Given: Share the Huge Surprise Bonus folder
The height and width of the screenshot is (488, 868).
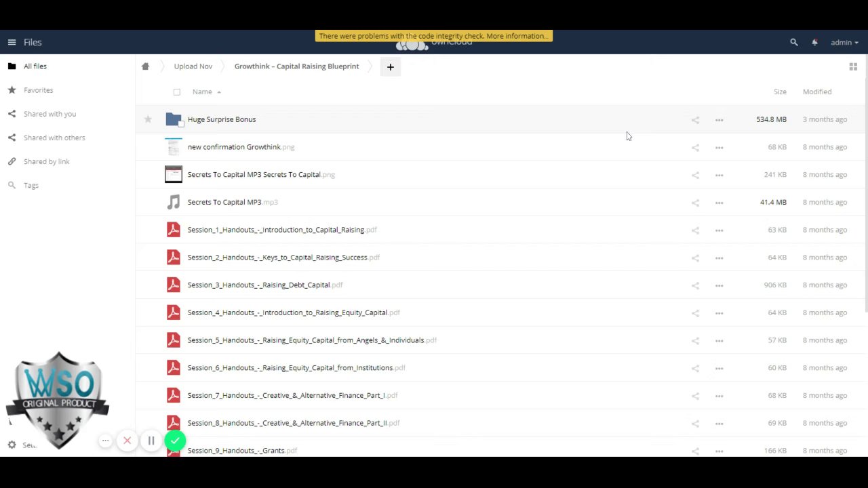Looking at the screenshot, I should tap(695, 120).
